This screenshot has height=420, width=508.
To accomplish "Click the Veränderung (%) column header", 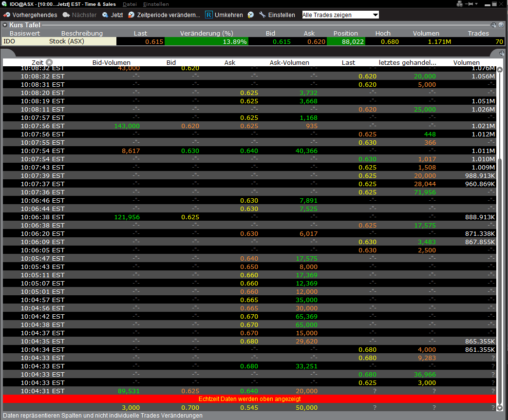I will point(207,34).
